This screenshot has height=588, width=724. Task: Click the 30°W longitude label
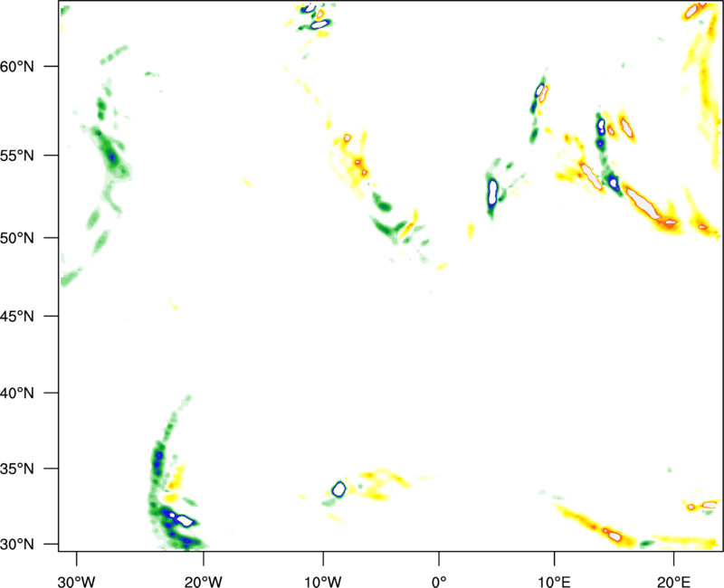tap(76, 582)
